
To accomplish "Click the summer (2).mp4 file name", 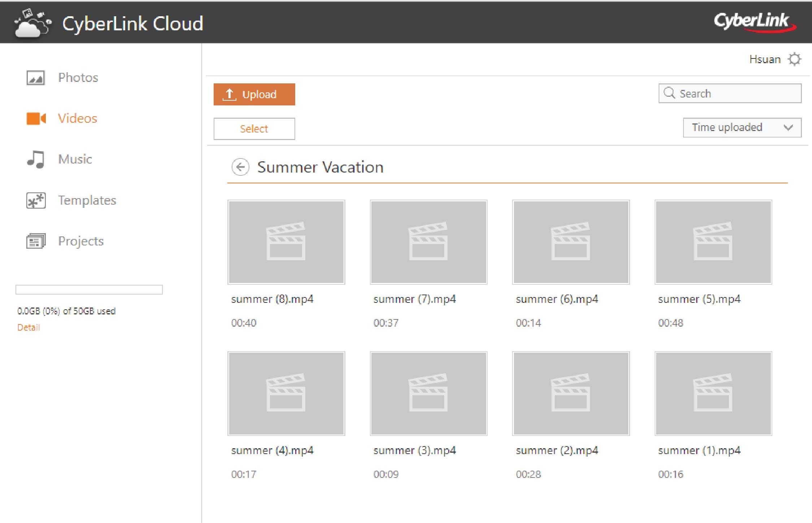I will pyautogui.click(x=557, y=450).
